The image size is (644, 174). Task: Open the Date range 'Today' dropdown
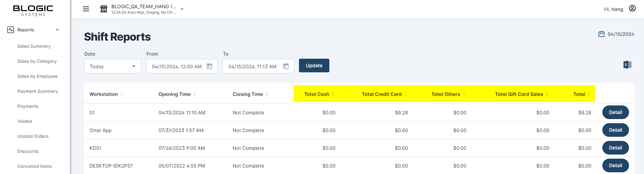click(x=113, y=66)
